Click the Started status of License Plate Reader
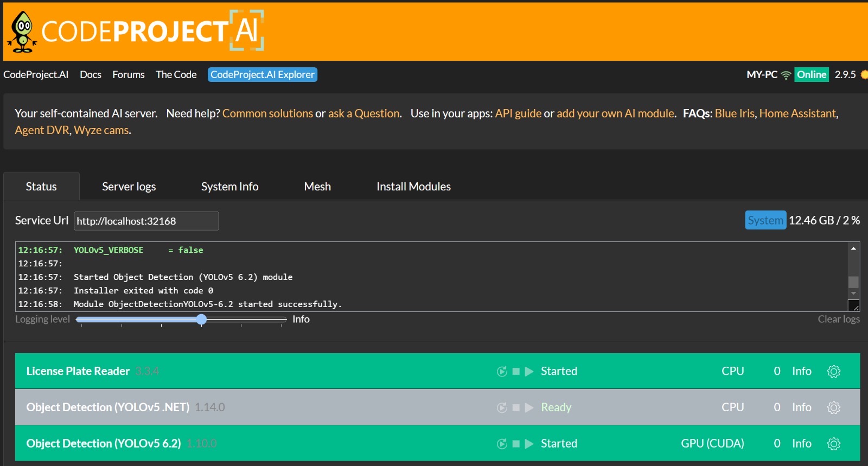Image resolution: width=868 pixels, height=466 pixels. click(559, 372)
